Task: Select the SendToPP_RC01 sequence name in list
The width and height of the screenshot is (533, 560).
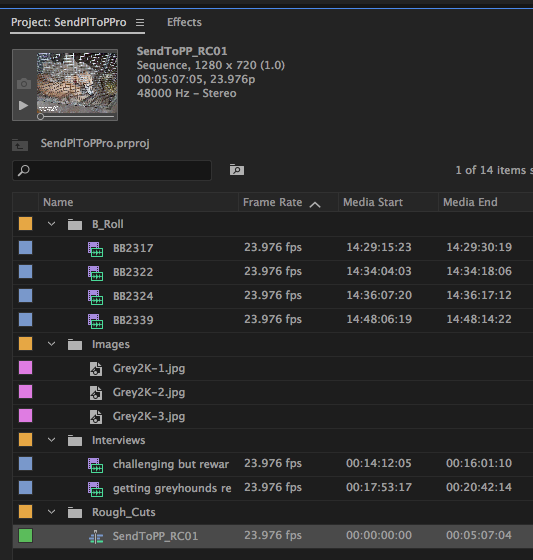Action: [x=155, y=536]
